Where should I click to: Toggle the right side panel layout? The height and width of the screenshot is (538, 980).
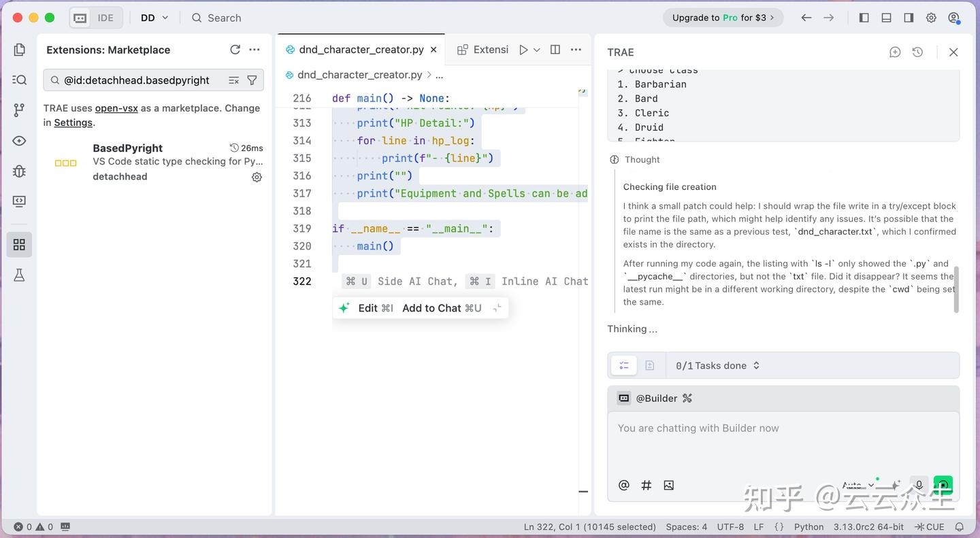(x=909, y=18)
